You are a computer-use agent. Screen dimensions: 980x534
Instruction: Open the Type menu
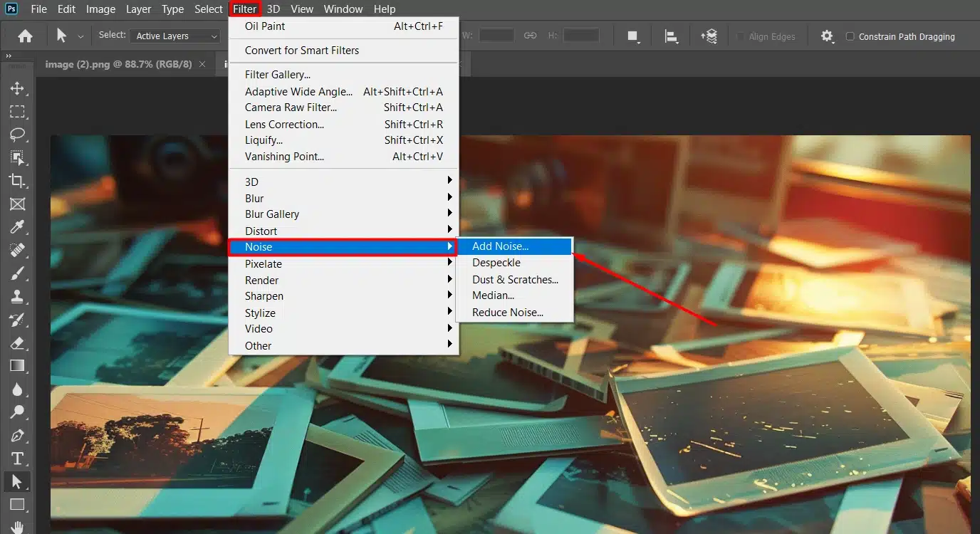point(172,9)
